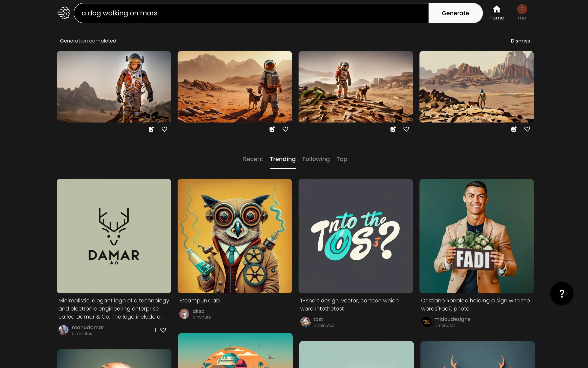
Task: Like the third generated Mars image
Action: click(x=406, y=129)
